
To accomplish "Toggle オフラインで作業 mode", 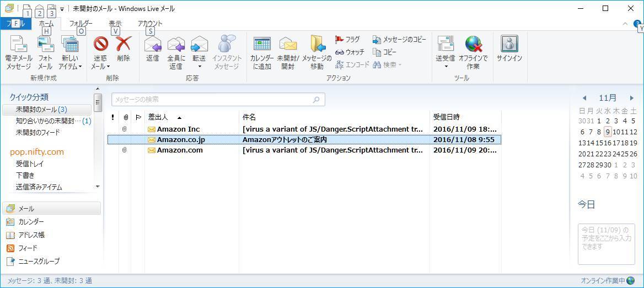I will pos(473,53).
